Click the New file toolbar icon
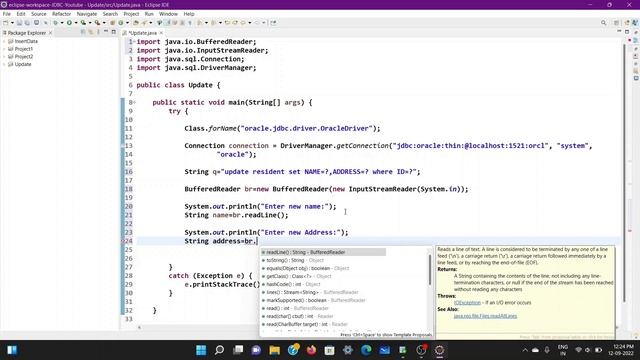This screenshot has height=360, width=640. 6,23
